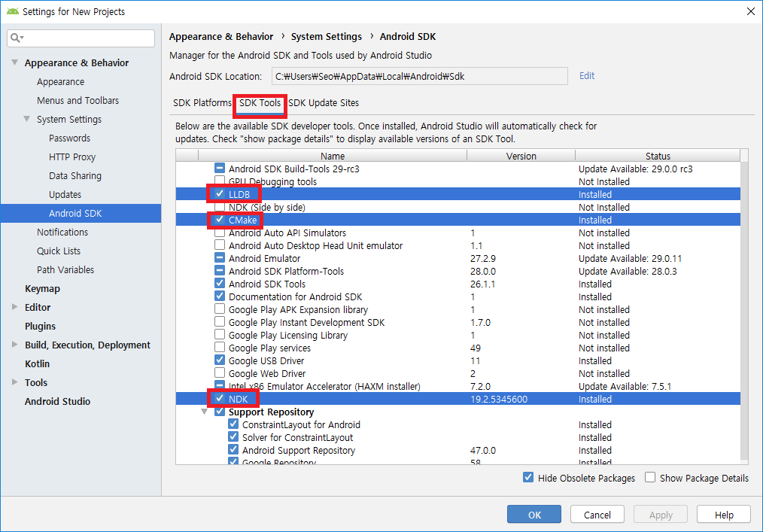This screenshot has width=763, height=532.
Task: Switch to SDK Platforms tab
Action: (202, 102)
